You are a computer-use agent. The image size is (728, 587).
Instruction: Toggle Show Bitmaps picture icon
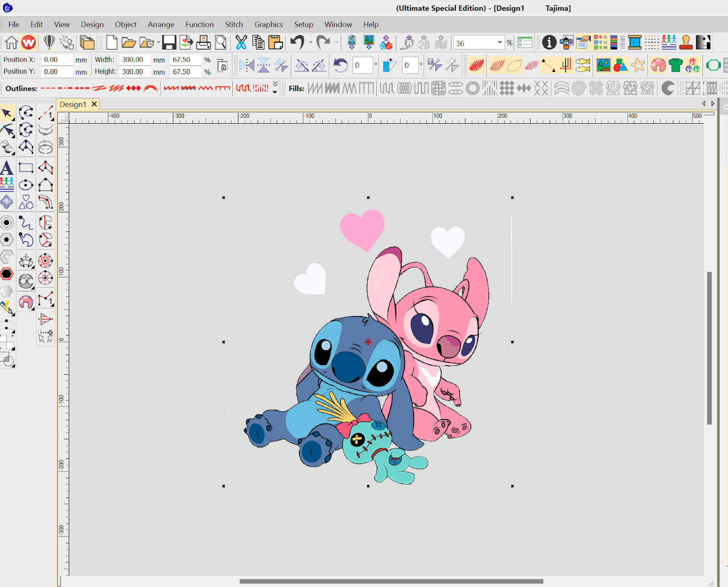click(x=603, y=65)
